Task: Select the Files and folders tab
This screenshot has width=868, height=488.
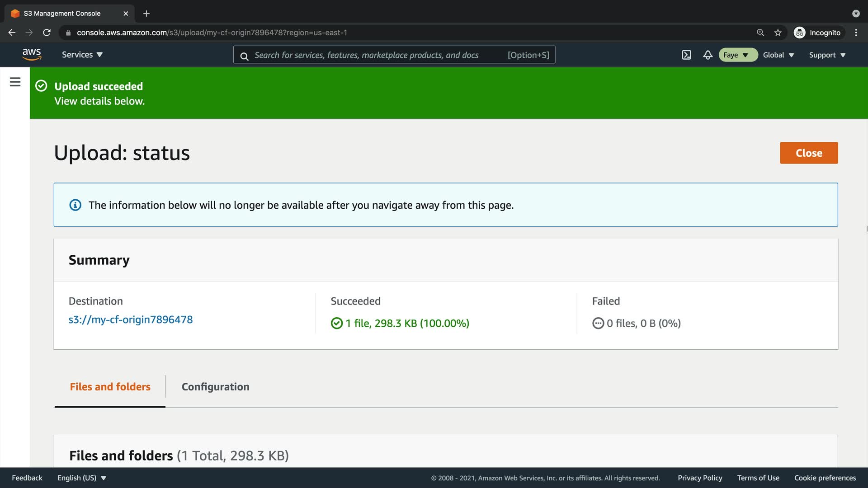Action: [110, 387]
